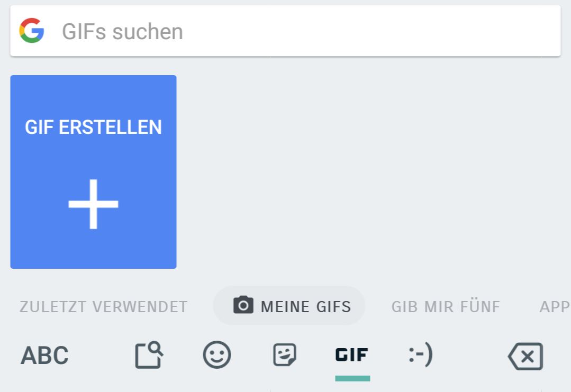Tap the backspace delete key
Viewport: 571px width, 392px height.
(x=525, y=357)
